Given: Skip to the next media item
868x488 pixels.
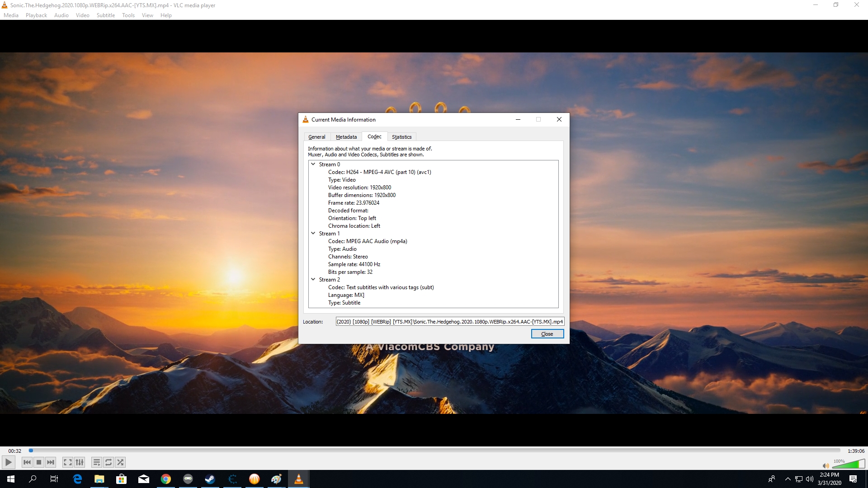Looking at the screenshot, I should (51, 462).
